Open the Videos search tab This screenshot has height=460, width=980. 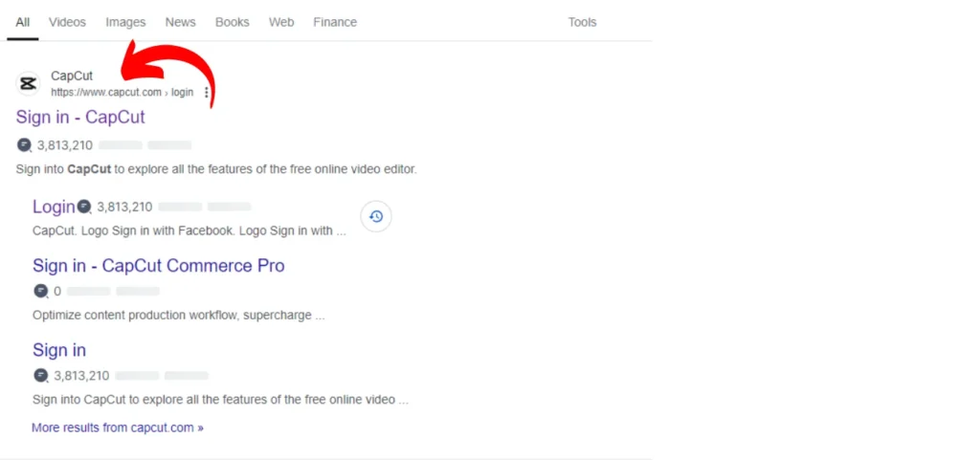pos(68,22)
